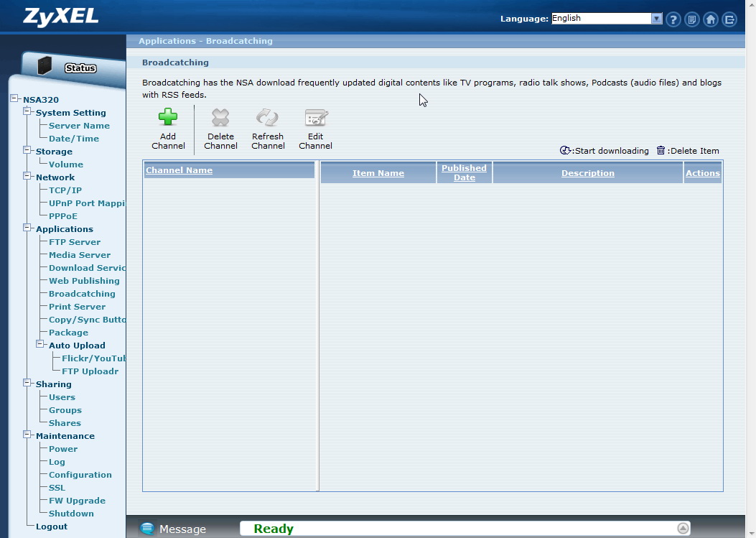
Task: Click the Actions column header
Action: (702, 173)
